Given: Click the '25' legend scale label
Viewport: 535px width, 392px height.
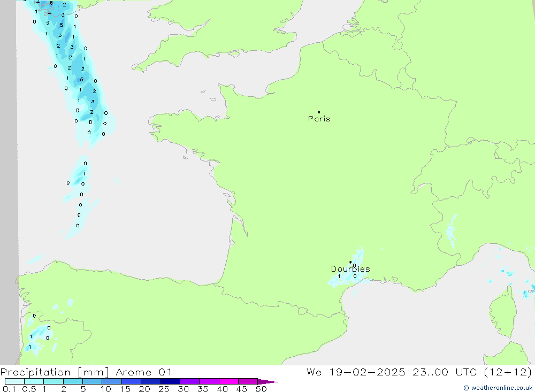Looking at the screenshot, I should point(164,389).
